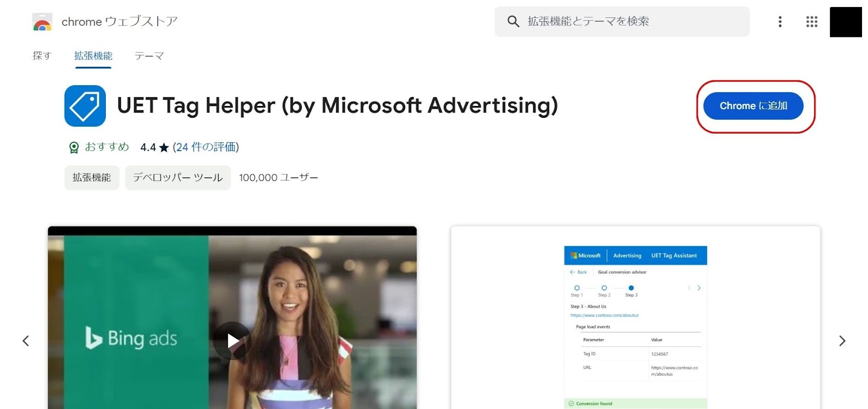Image resolution: width=868 pixels, height=409 pixels.
Task: Click the デベロッパー ツール category chip
Action: (x=178, y=178)
